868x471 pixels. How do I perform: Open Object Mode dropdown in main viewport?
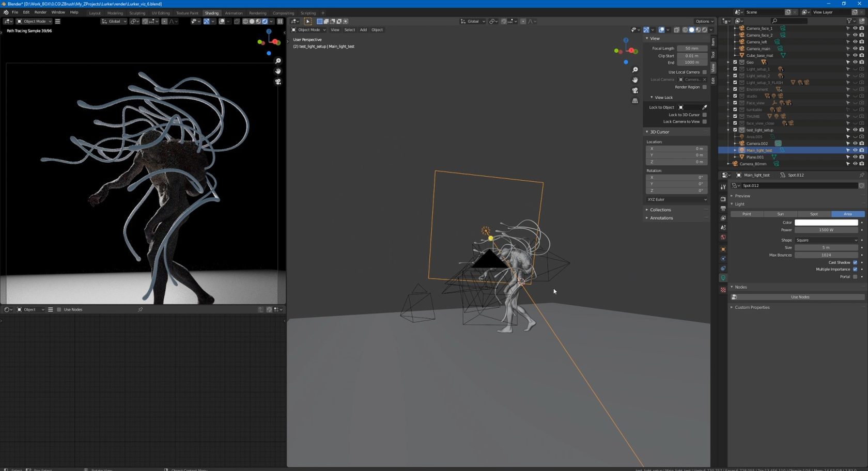click(308, 30)
